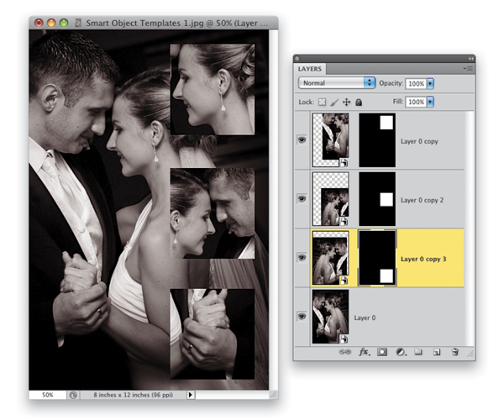Click Layers panel vertical scrollbar
This screenshot has height=420, width=504.
tap(470, 228)
